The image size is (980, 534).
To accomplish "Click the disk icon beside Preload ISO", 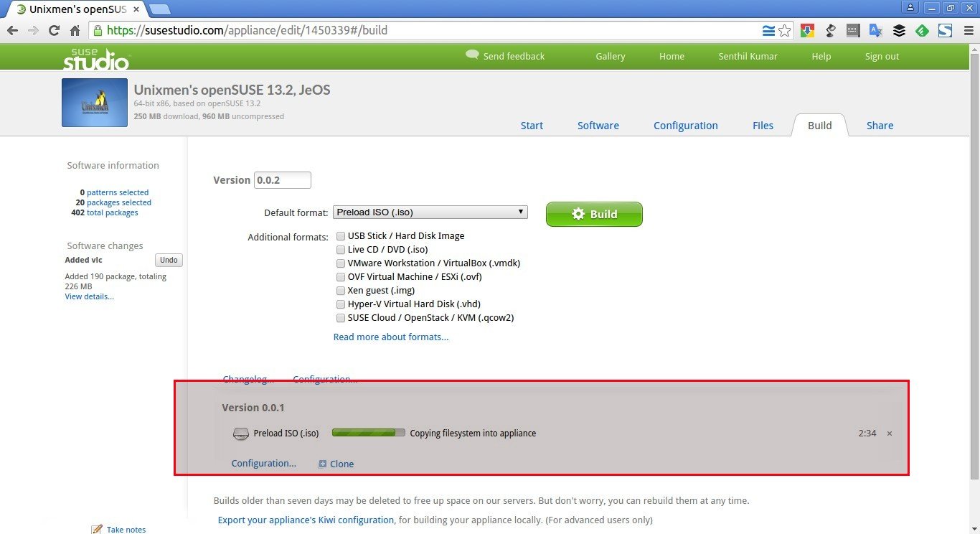I will tap(240, 434).
